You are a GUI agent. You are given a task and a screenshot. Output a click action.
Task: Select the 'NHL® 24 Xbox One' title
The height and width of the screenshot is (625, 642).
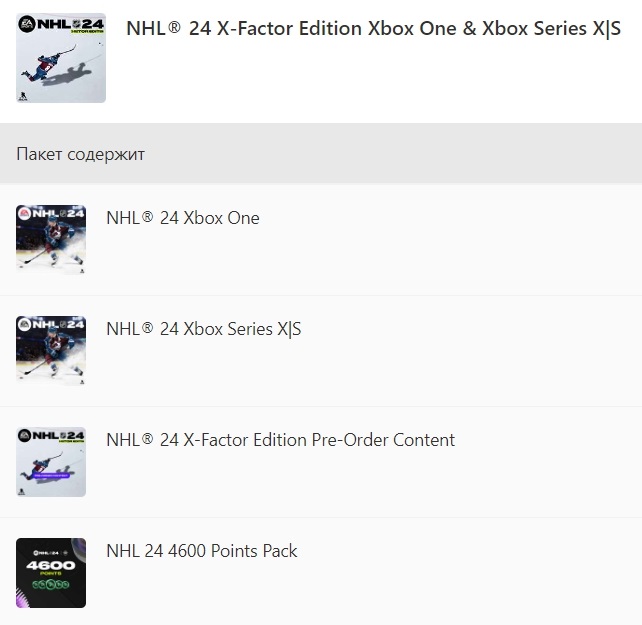(182, 218)
